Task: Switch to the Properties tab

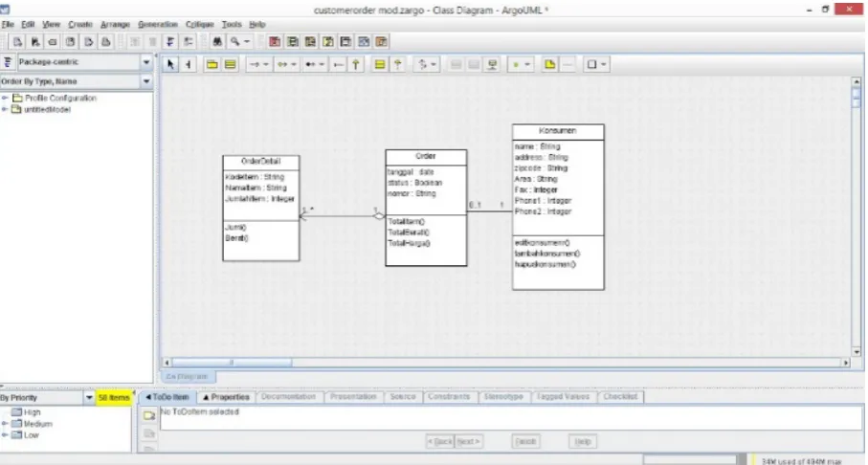Action: click(x=226, y=397)
